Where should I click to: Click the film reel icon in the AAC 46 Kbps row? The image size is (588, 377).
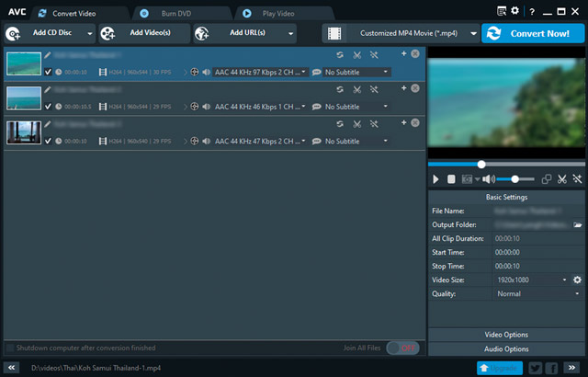pos(194,107)
